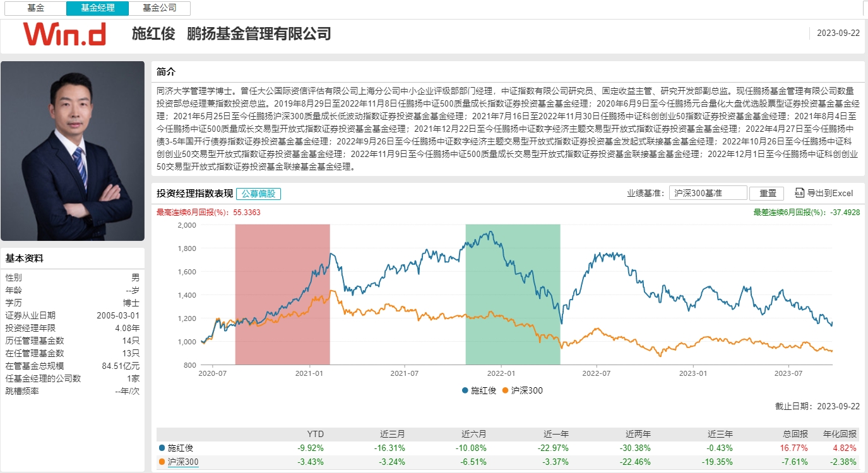Click the 施红俊 YTD value -9.92%

pyautogui.click(x=311, y=448)
